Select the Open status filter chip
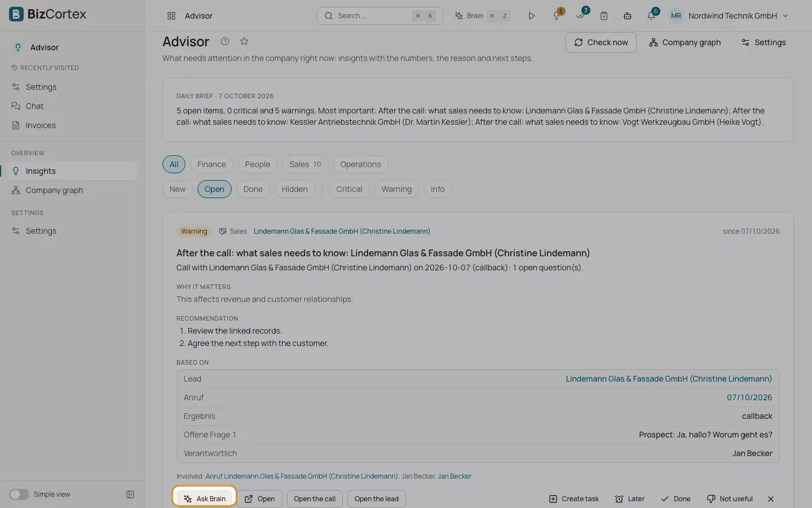This screenshot has height=508, width=812. (214, 189)
